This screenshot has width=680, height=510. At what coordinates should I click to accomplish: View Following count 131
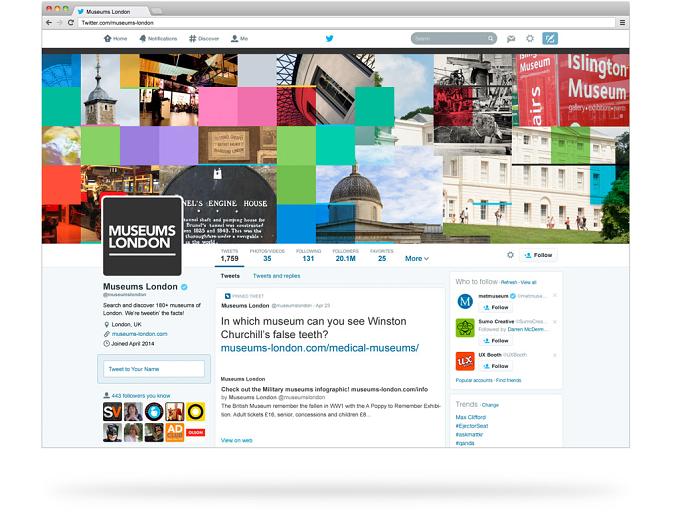308,255
